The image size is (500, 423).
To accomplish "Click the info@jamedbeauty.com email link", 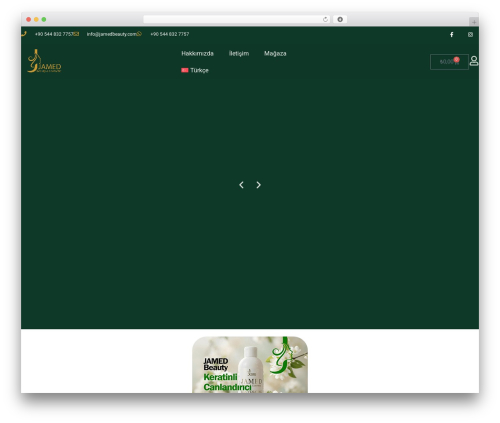I will point(112,34).
